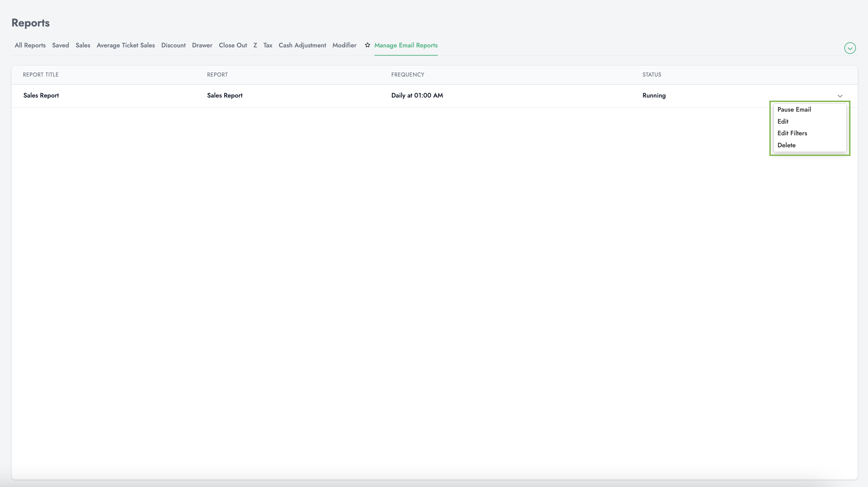Select Delete from the actions menu

(786, 145)
